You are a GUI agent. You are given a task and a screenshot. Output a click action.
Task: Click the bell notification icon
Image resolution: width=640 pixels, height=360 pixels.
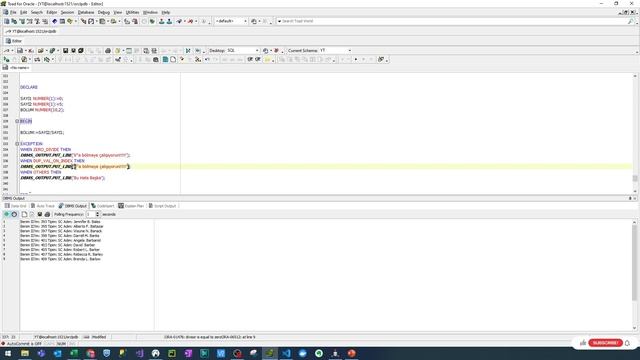click(627, 343)
